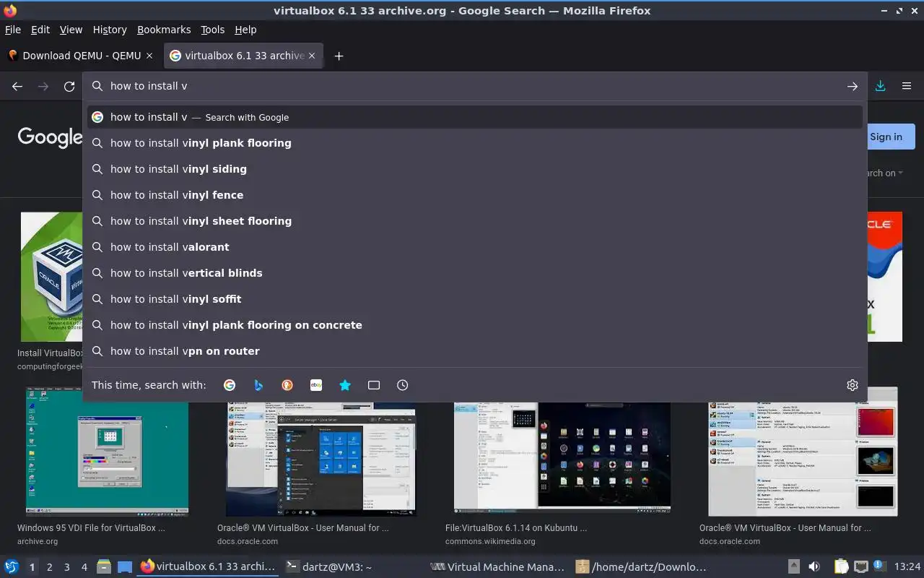Open the File menu

point(13,30)
